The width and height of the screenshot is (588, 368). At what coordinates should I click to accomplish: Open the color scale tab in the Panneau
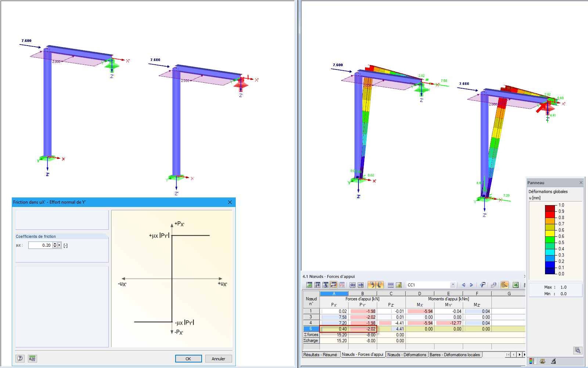533,361
